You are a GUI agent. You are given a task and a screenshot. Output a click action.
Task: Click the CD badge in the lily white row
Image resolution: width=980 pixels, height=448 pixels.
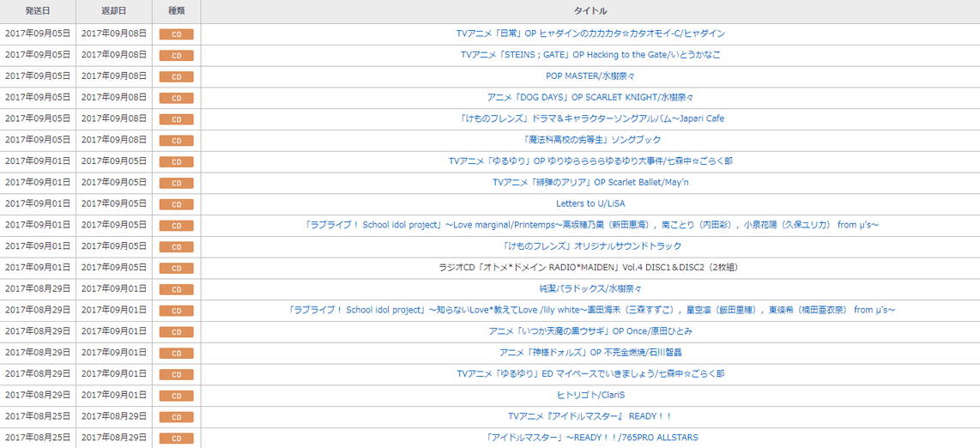176,311
